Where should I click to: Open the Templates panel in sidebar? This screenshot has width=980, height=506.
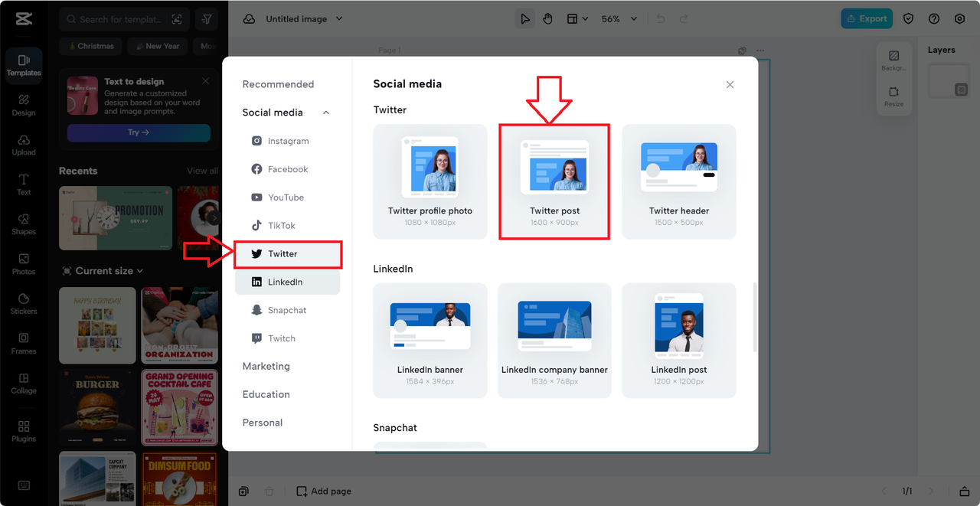point(24,64)
